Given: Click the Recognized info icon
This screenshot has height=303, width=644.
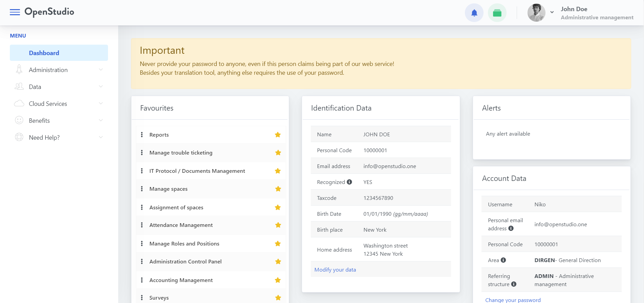Looking at the screenshot, I should (349, 182).
